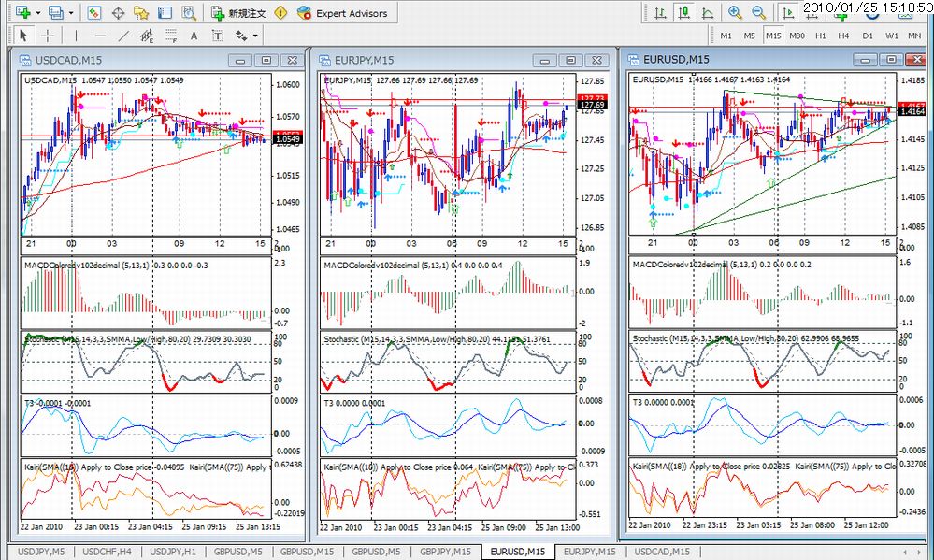Screen dimensions: 934x560
Task: Open the EURJPY,M15 window title icon menu
Action: tap(324, 60)
